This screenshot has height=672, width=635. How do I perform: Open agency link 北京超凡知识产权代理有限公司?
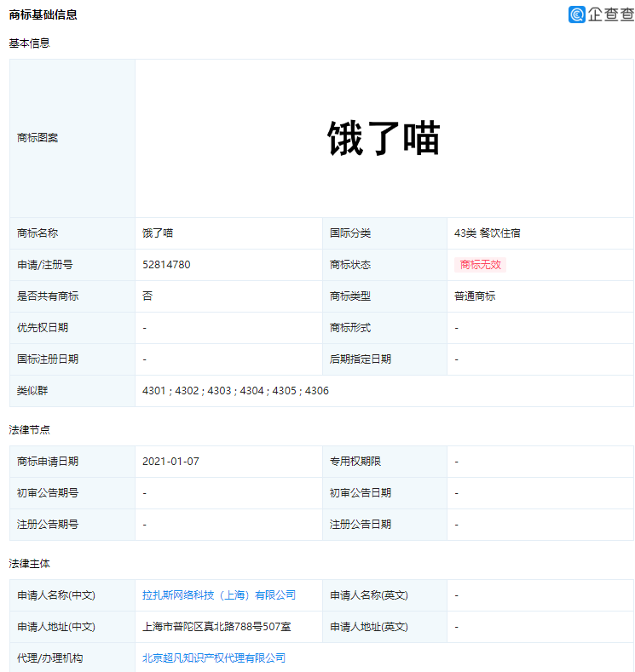pos(214,658)
